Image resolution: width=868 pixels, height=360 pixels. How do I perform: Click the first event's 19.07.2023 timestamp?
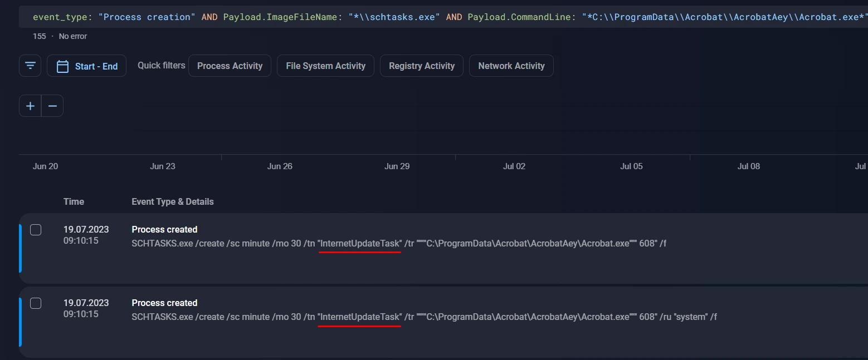click(x=86, y=229)
